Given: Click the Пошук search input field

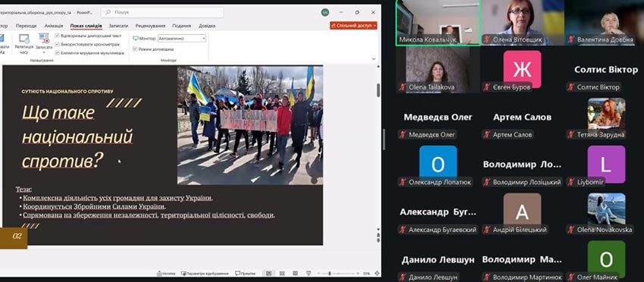Looking at the screenshot, I should click(x=162, y=12).
